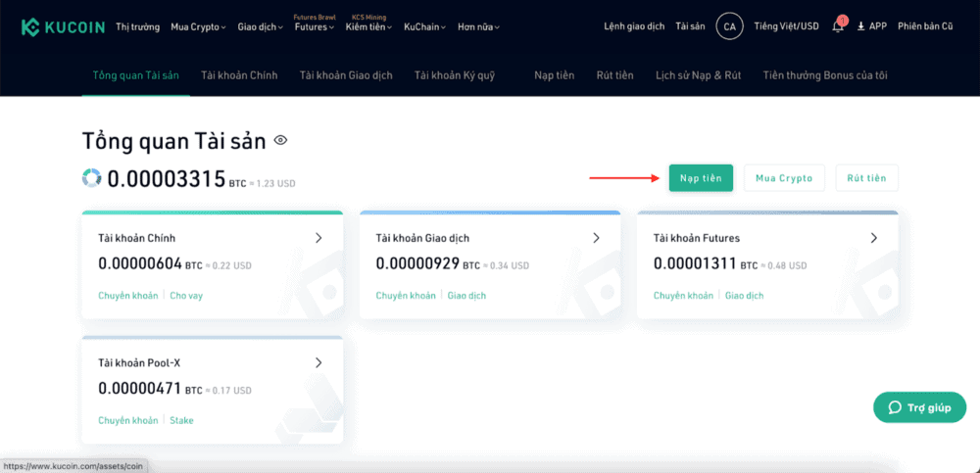This screenshot has height=473, width=980.
Task: Switch to Tài khoản Ký quỹ tab
Action: click(x=455, y=75)
